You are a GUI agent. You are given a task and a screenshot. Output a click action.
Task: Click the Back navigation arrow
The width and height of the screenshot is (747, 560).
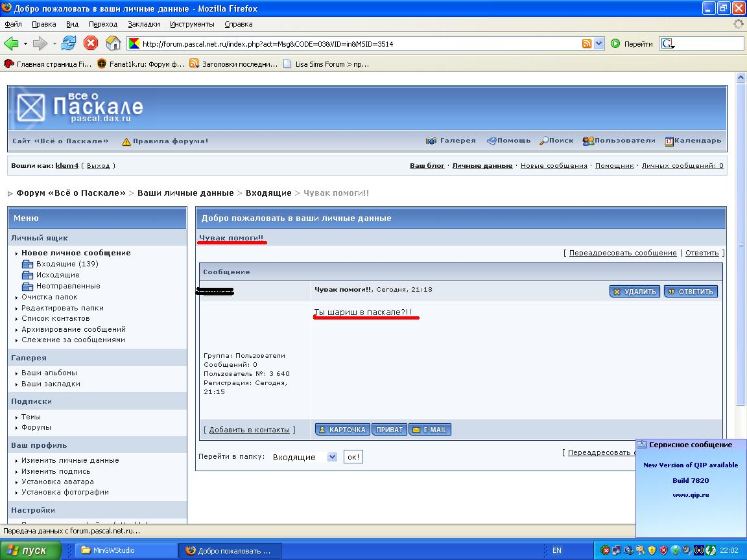11,43
